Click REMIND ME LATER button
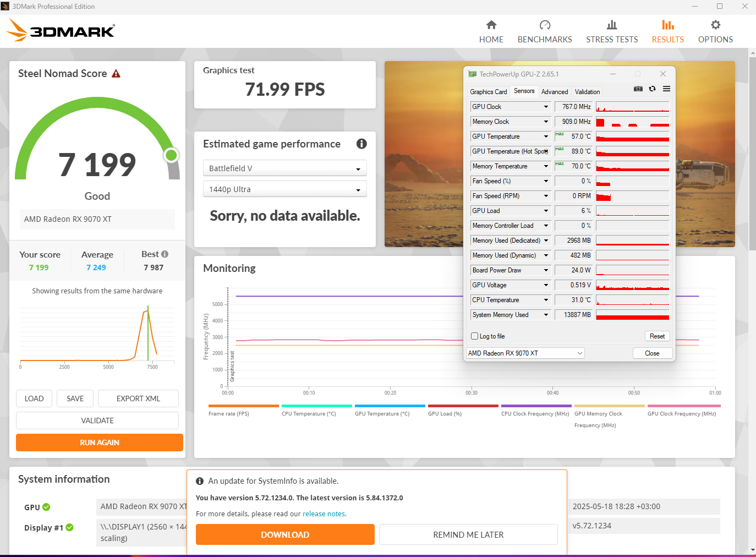Viewport: 756px width, 557px height. pyautogui.click(x=468, y=534)
